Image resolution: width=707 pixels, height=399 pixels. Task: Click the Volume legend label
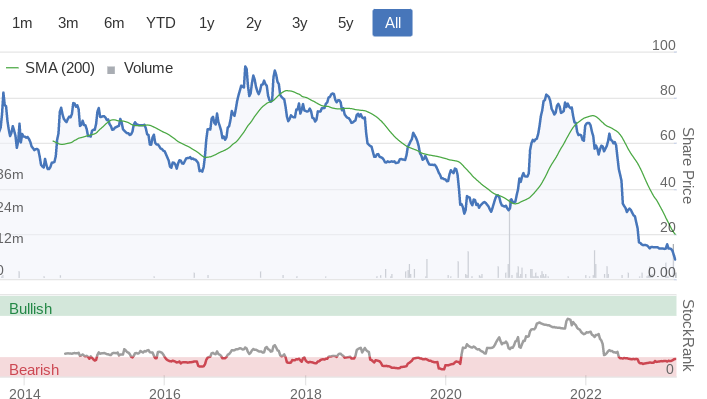tap(148, 68)
